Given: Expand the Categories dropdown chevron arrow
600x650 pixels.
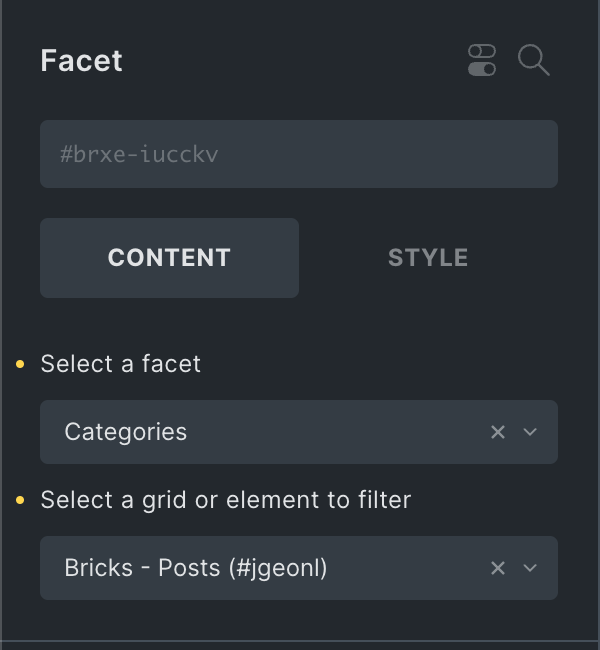Looking at the screenshot, I should [531, 432].
